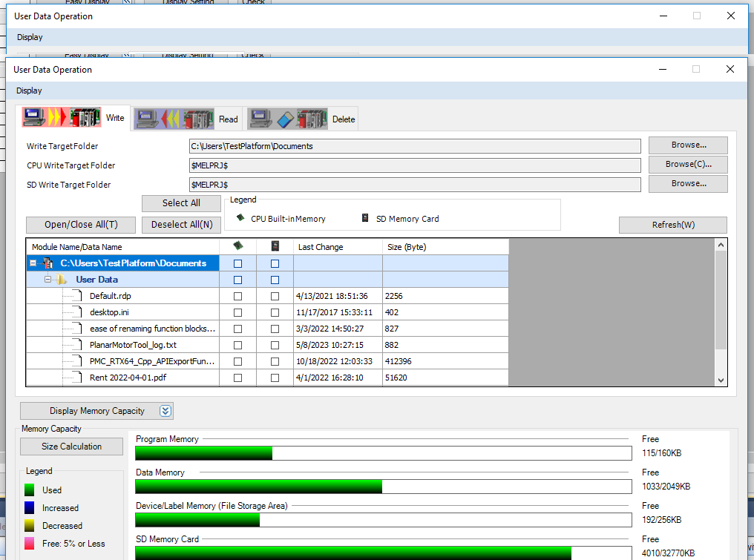Check CPU memory box for desktop.ini
Viewport: 754px width, 560px height.
pos(237,312)
